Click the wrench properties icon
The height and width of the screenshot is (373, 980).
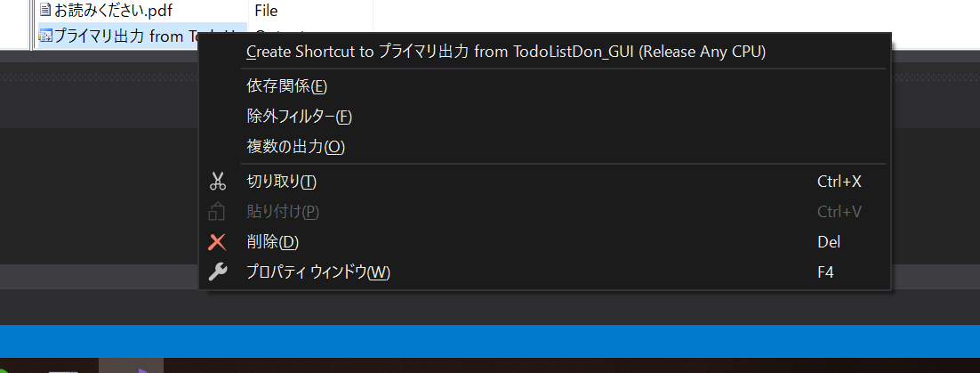click(x=218, y=272)
